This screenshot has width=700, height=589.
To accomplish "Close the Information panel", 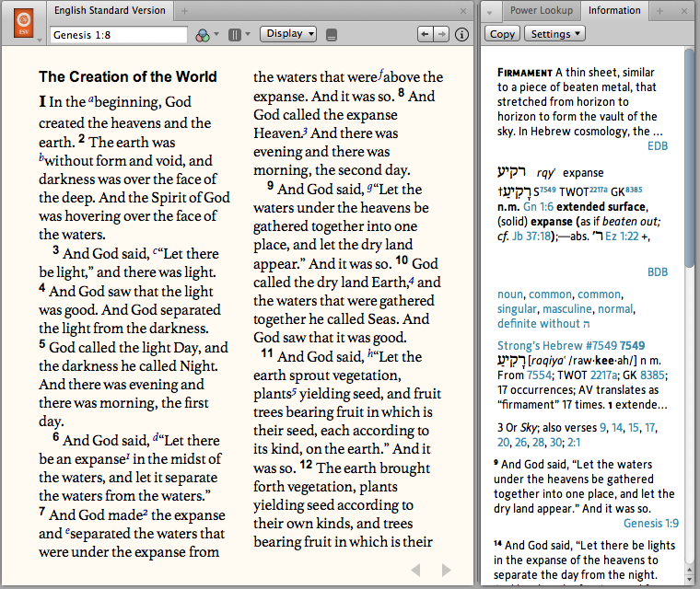I will click(684, 11).
